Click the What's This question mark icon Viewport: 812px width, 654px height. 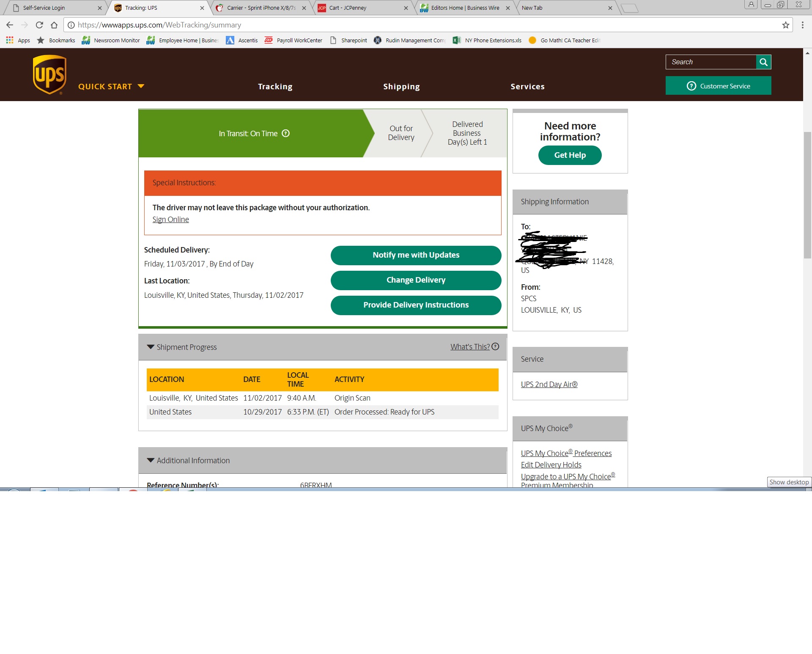click(495, 346)
